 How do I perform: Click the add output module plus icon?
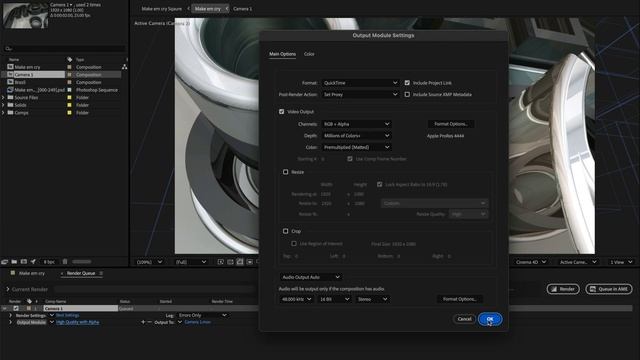(x=143, y=322)
